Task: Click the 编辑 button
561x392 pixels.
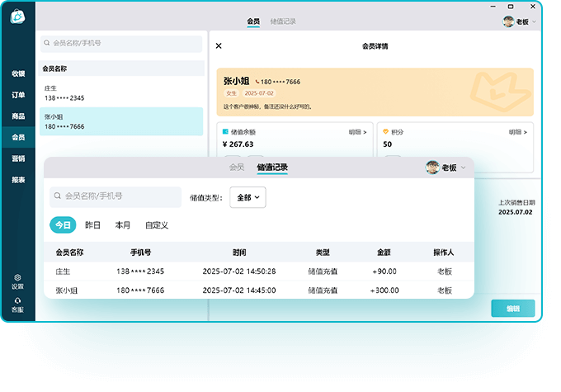Action: tap(513, 308)
